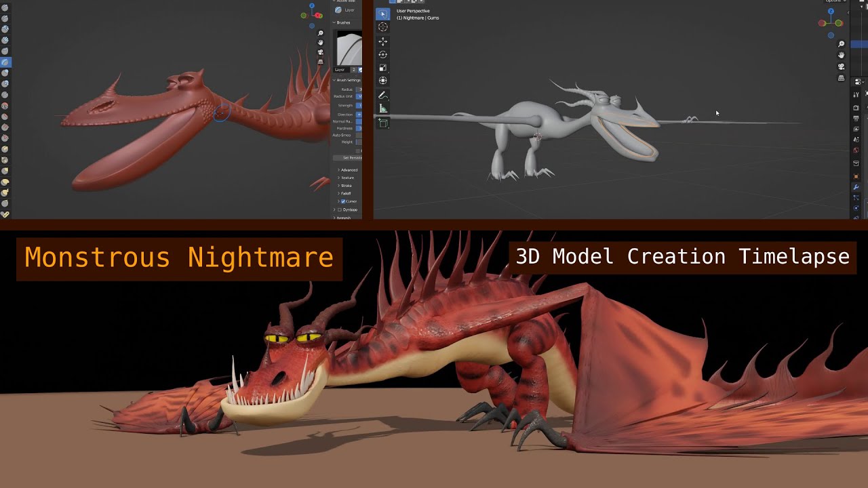Select the Clay Strips sculpt brush

click(5, 40)
